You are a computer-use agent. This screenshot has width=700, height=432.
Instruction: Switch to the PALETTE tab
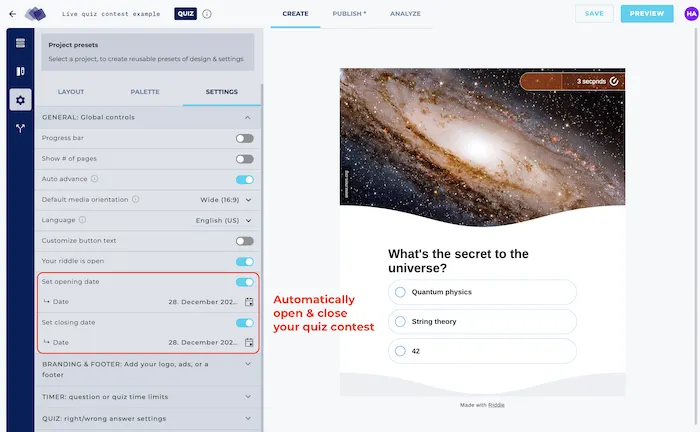pos(145,92)
